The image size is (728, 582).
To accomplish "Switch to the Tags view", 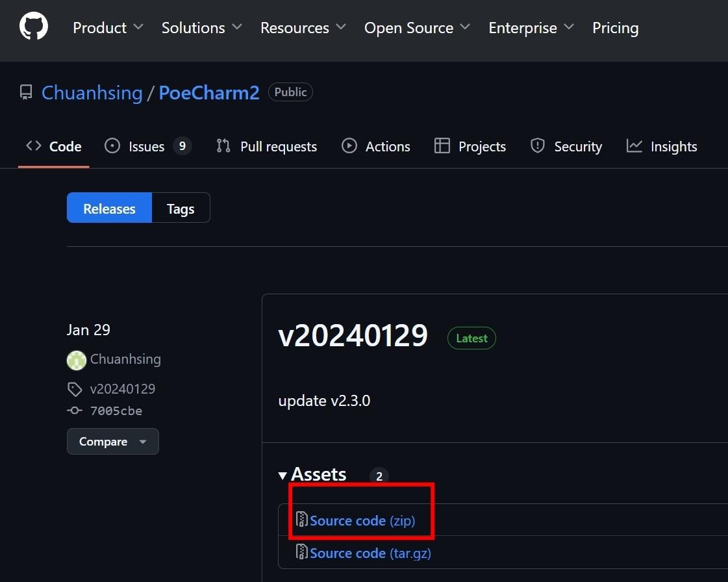I will (x=180, y=208).
